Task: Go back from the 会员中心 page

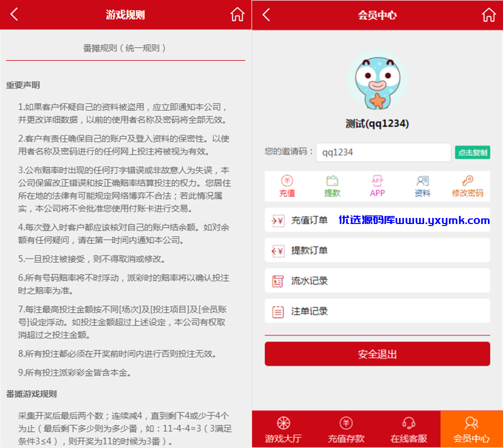Action: click(x=266, y=15)
